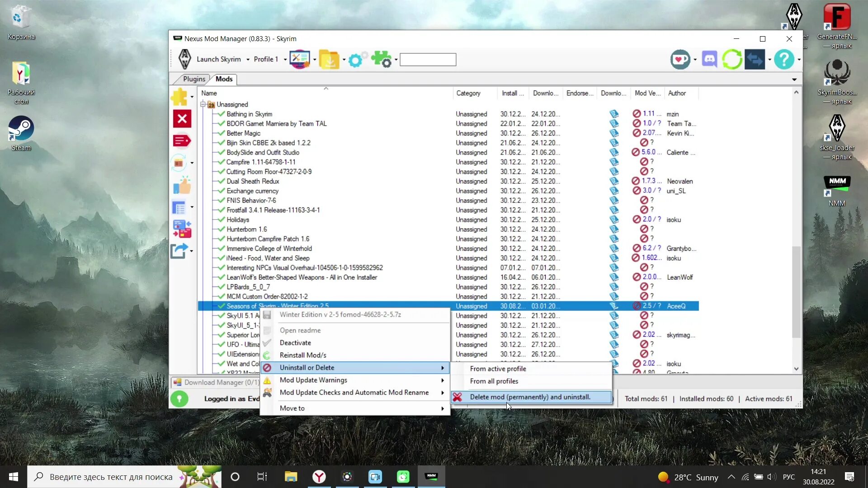Collapse the Unassigned category tree node
The width and height of the screenshot is (868, 488).
pyautogui.click(x=203, y=104)
